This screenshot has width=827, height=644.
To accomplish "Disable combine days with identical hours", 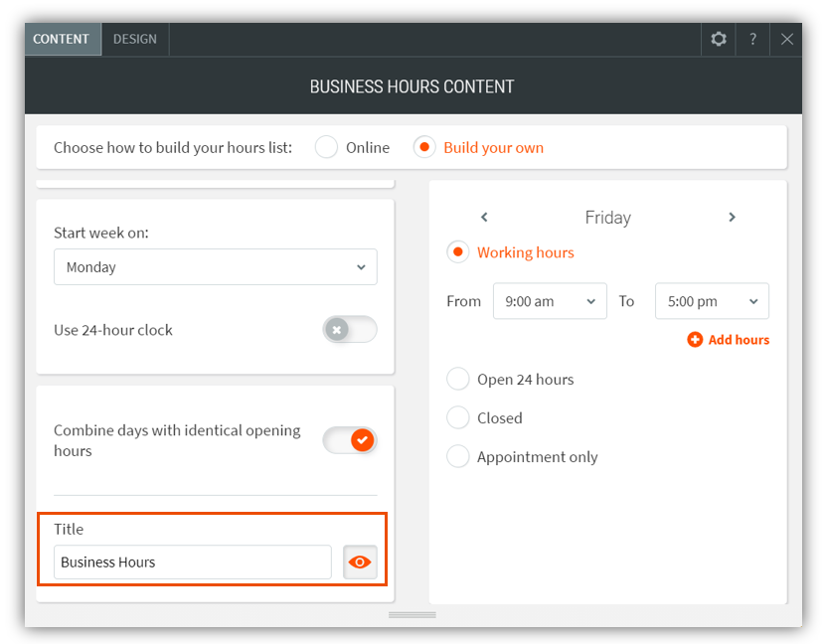I will (350, 440).
